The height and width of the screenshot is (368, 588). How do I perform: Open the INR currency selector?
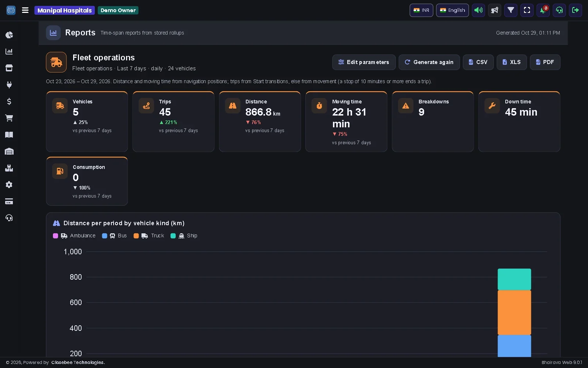422,10
